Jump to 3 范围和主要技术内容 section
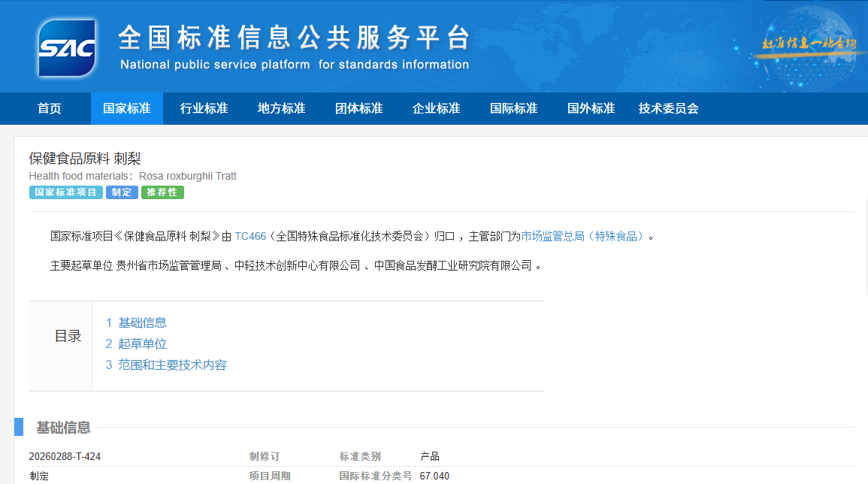This screenshot has height=484, width=868. pyautogui.click(x=166, y=365)
